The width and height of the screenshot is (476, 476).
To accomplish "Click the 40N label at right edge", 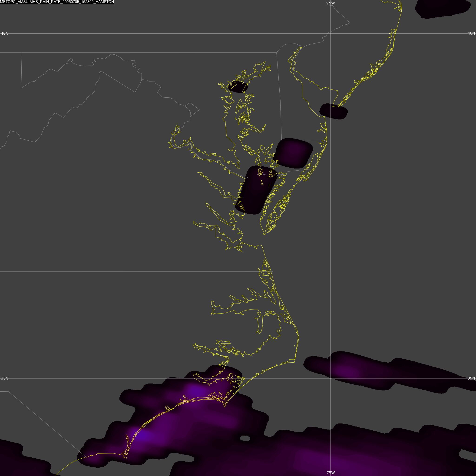I will point(471,33).
